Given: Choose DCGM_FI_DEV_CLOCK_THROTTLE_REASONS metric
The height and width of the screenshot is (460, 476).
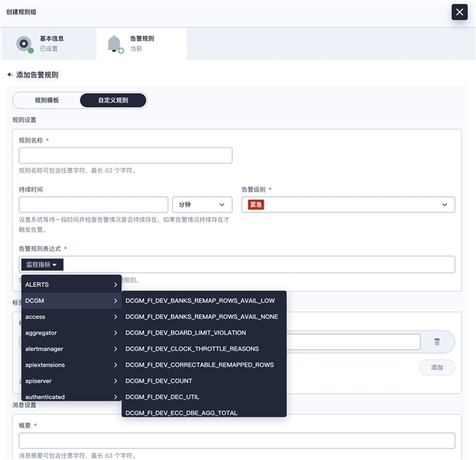Looking at the screenshot, I should (x=192, y=349).
